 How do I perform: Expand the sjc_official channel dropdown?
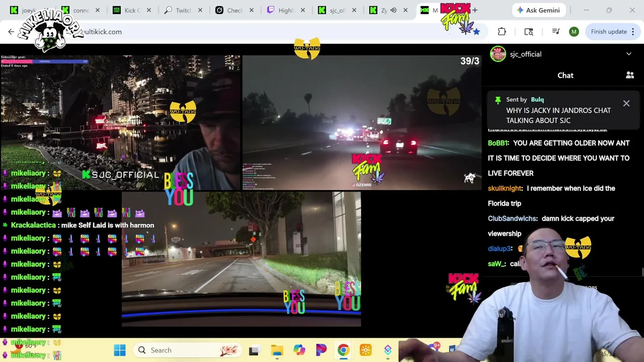click(x=629, y=54)
